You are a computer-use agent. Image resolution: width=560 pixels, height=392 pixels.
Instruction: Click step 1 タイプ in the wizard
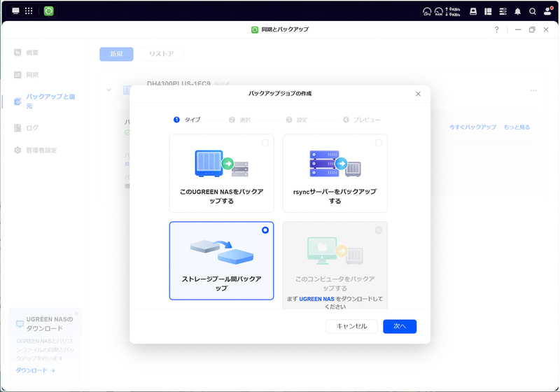click(x=187, y=120)
